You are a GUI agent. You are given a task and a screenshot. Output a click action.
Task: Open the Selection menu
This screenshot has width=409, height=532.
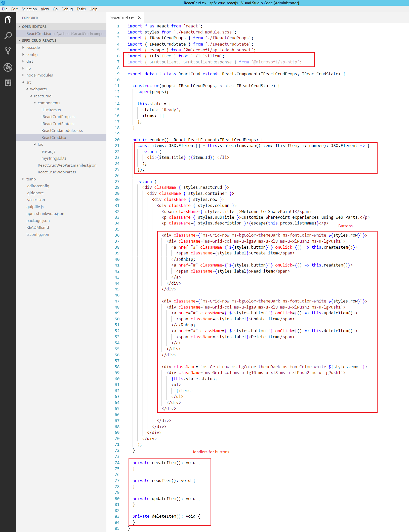pyautogui.click(x=29, y=9)
